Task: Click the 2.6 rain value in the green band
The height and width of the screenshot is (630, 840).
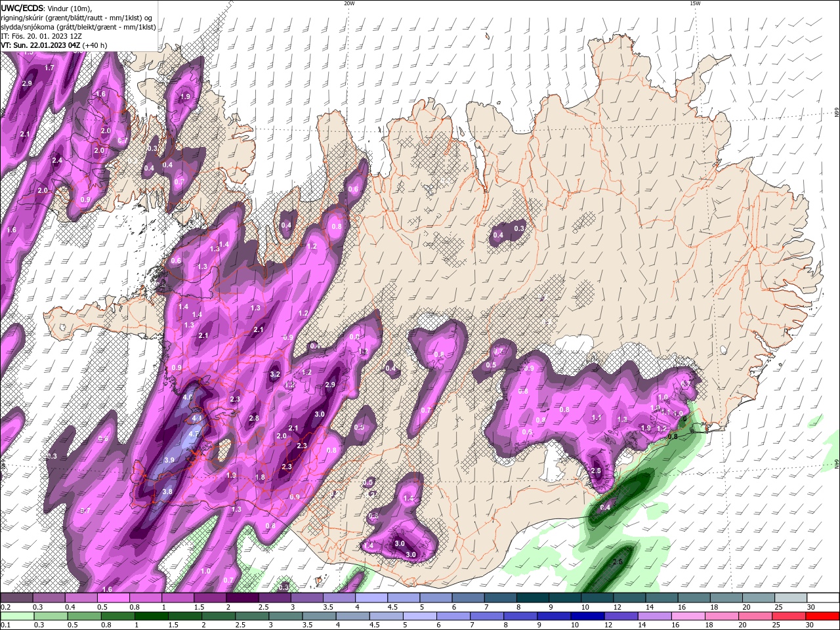Action: (617, 562)
